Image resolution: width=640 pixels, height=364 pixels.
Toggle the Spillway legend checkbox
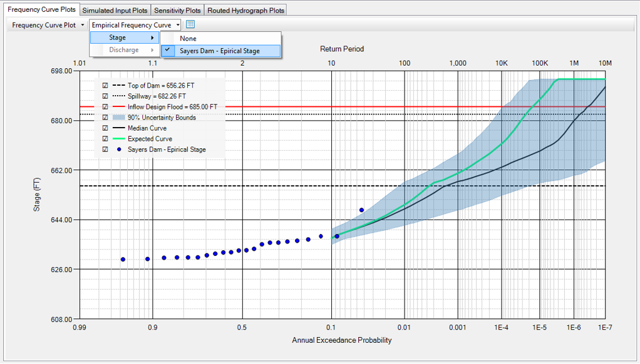click(105, 96)
